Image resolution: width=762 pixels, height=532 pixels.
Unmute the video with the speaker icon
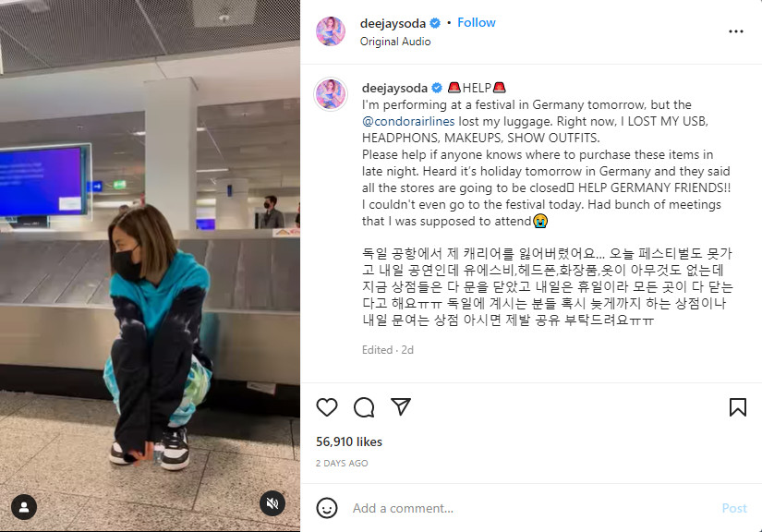pos(272,503)
